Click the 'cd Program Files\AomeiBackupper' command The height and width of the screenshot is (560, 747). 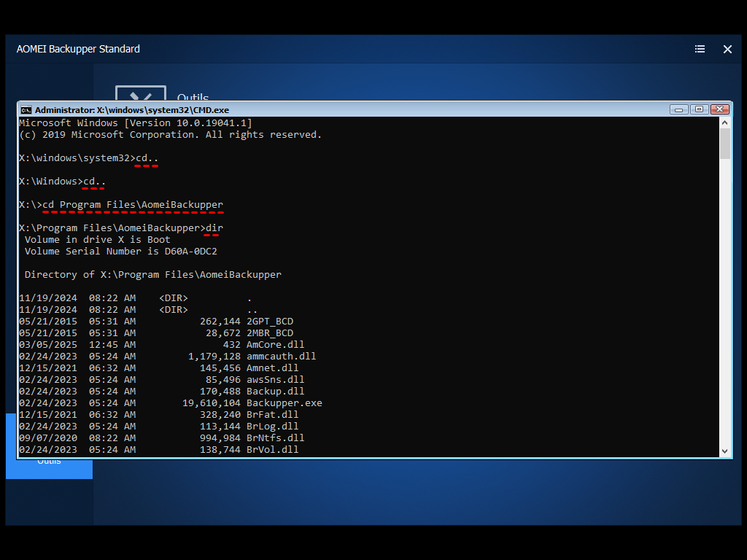point(133,205)
